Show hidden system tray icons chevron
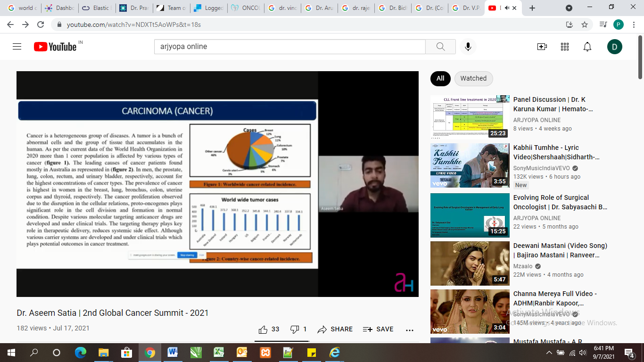This screenshot has width=644, height=362. pos(549,353)
